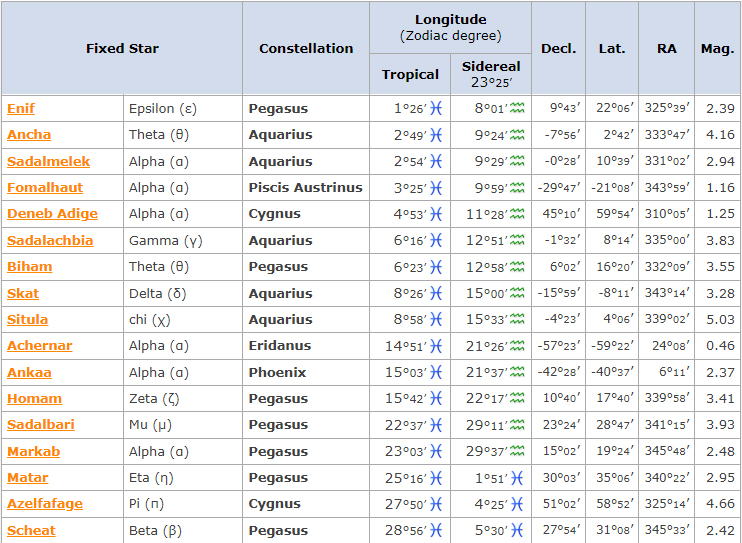Image resolution: width=742 pixels, height=543 pixels.
Task: Click the Pisces glyph beside Enif's tropical 1°26′
Action: coord(435,109)
